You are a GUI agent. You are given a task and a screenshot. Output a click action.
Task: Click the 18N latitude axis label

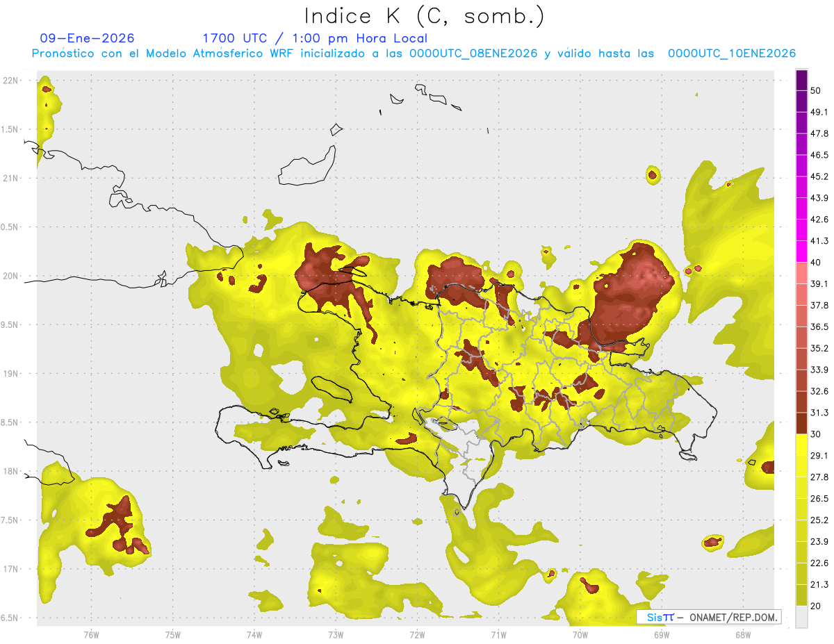(x=11, y=472)
